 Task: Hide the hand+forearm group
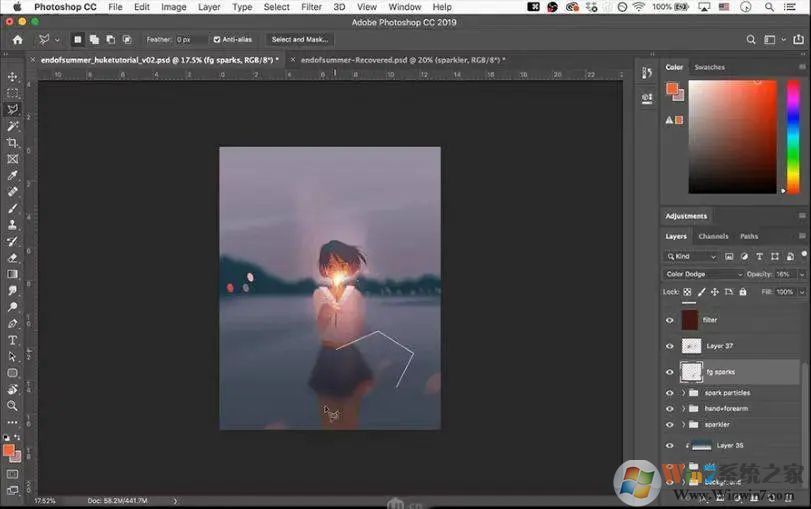click(x=669, y=409)
